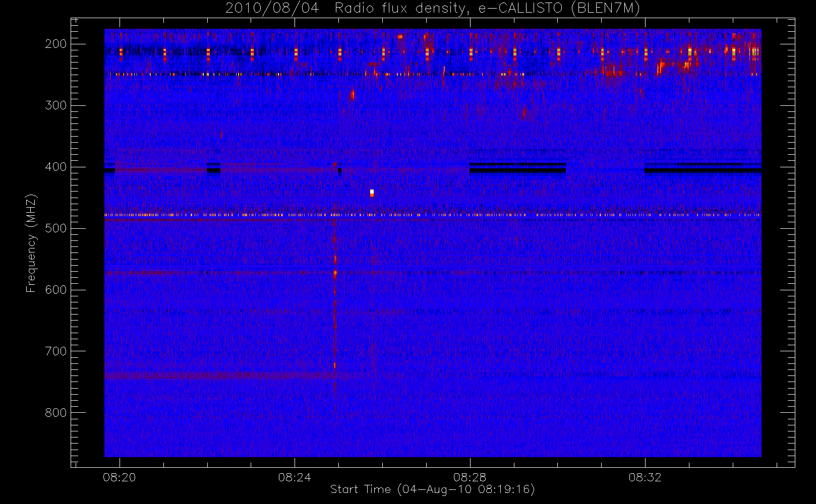
Task: Click the 08:28 time tick label
Action: 470,477
